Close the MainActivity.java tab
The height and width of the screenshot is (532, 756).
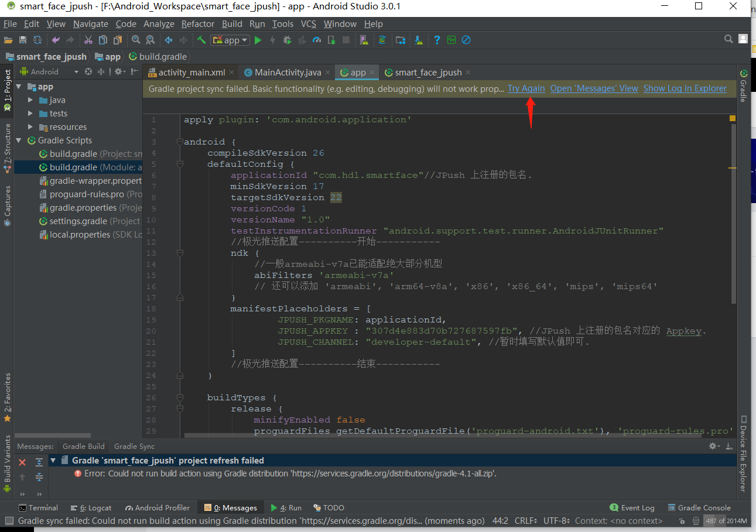coord(327,73)
